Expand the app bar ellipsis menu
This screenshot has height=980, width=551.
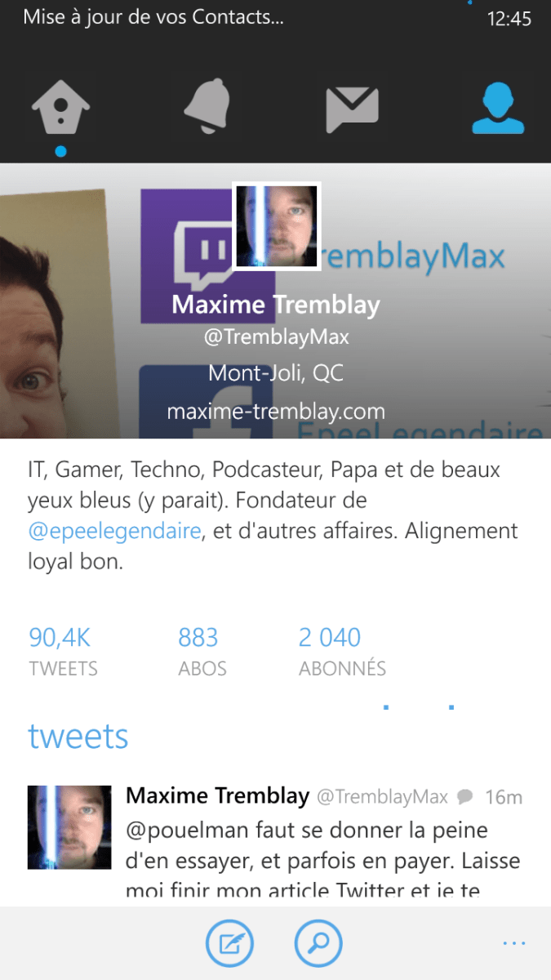pos(514,943)
